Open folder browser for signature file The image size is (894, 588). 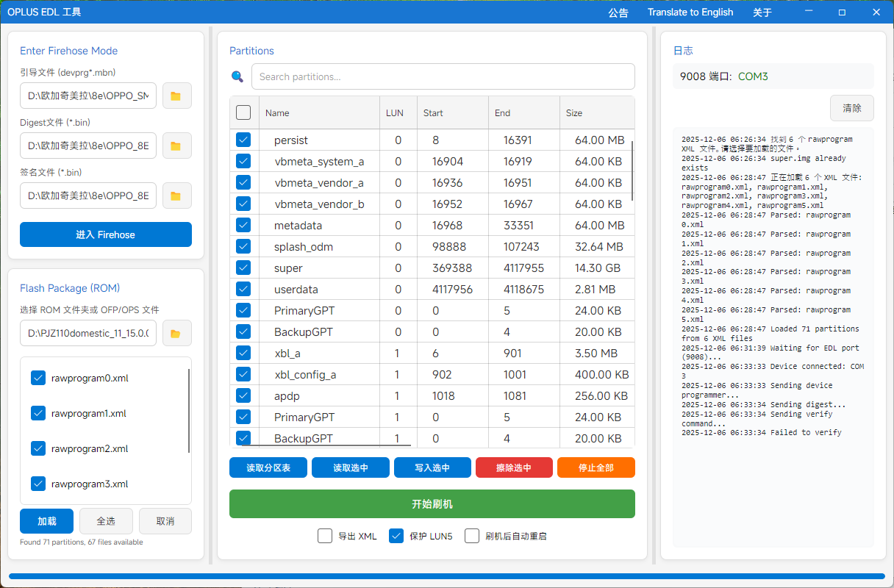[176, 196]
